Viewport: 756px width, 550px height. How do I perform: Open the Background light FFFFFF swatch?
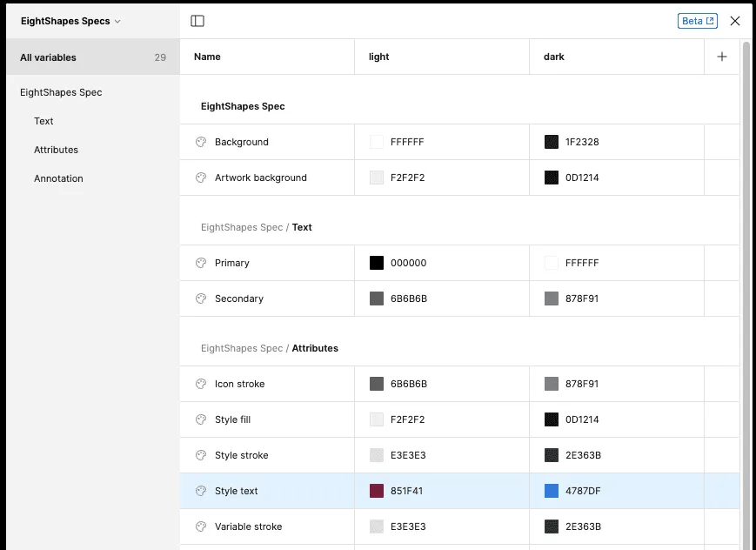coord(377,142)
